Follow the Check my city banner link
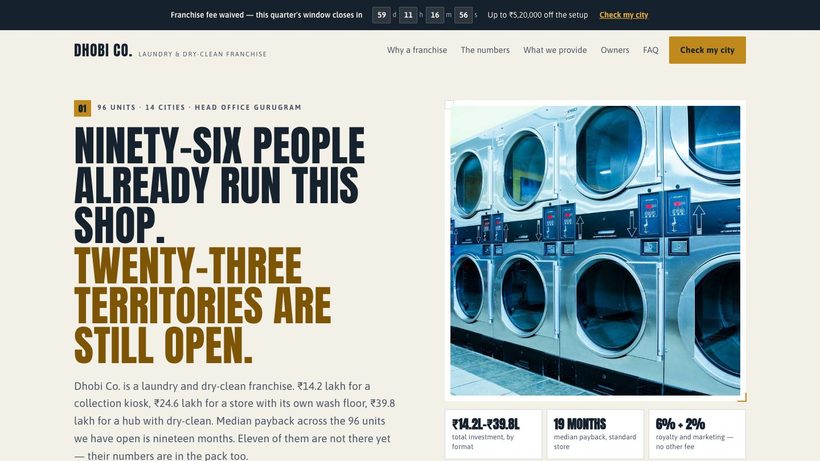Screen dimensions: 820x461 (x=623, y=15)
